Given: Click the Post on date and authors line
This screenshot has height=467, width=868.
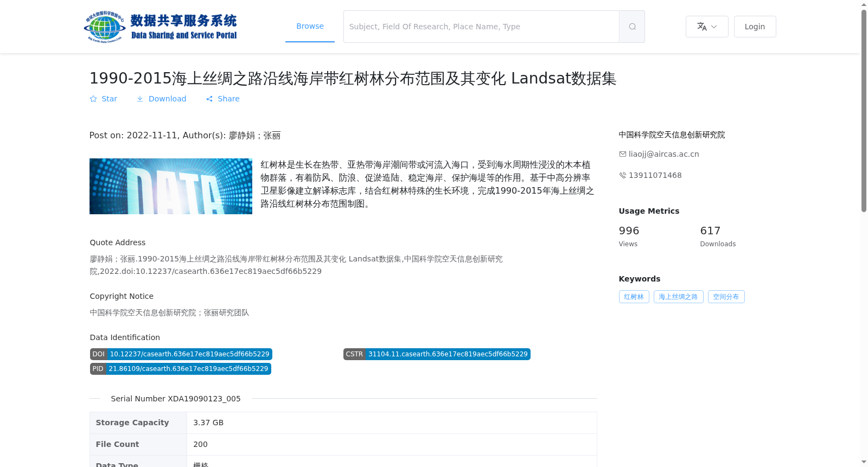Looking at the screenshot, I should [x=185, y=136].
